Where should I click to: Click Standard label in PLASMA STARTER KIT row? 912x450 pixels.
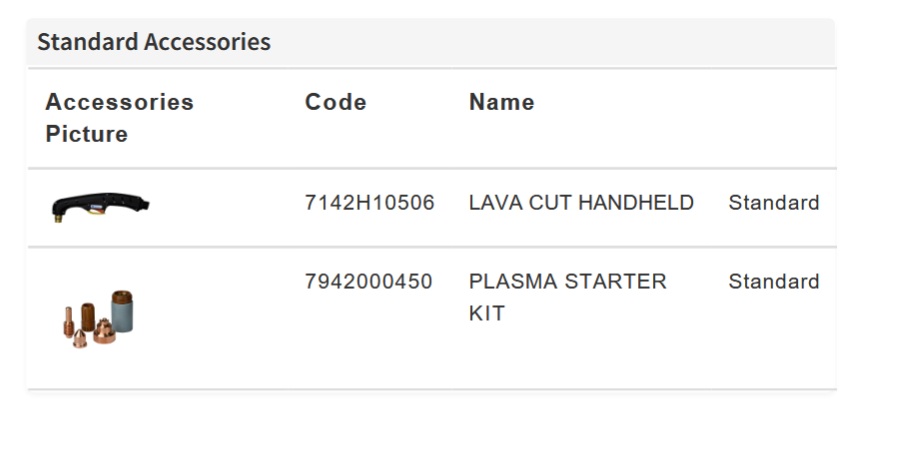[x=773, y=282]
